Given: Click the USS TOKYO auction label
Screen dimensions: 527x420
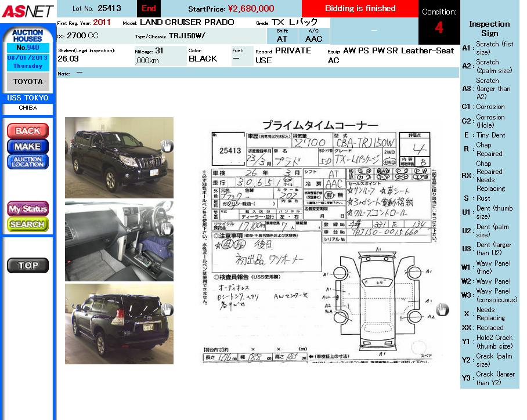Looking at the screenshot, I should click(x=28, y=98).
